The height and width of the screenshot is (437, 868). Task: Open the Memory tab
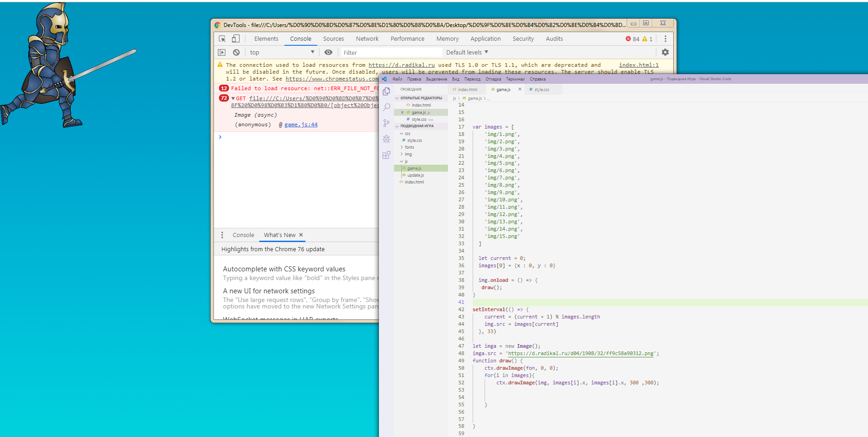click(447, 39)
